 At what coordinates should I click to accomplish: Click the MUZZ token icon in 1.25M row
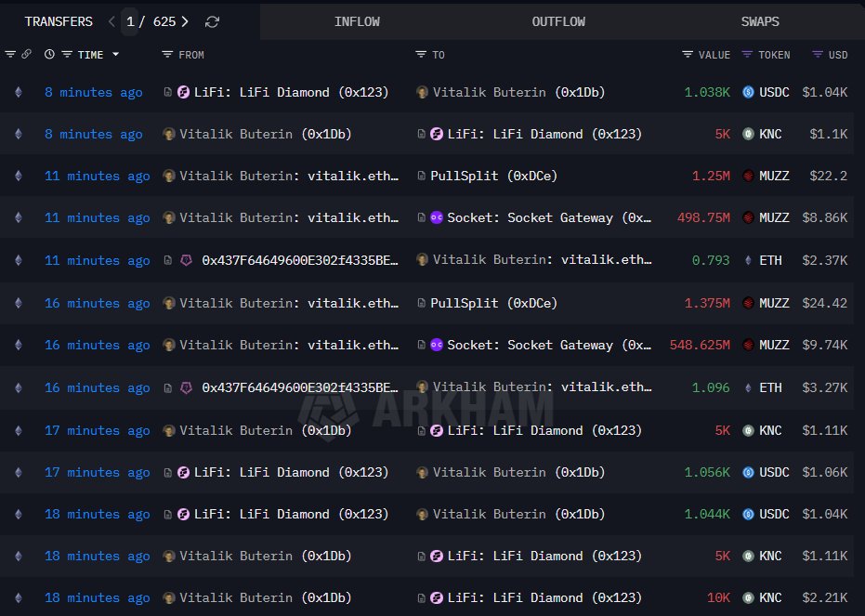click(x=748, y=176)
